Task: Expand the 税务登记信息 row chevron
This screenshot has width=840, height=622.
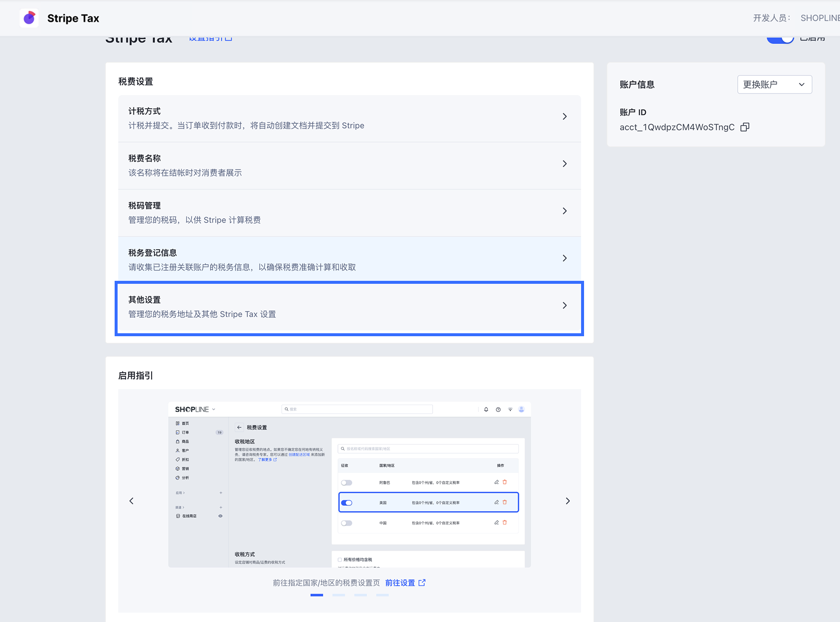Action: 565,258
